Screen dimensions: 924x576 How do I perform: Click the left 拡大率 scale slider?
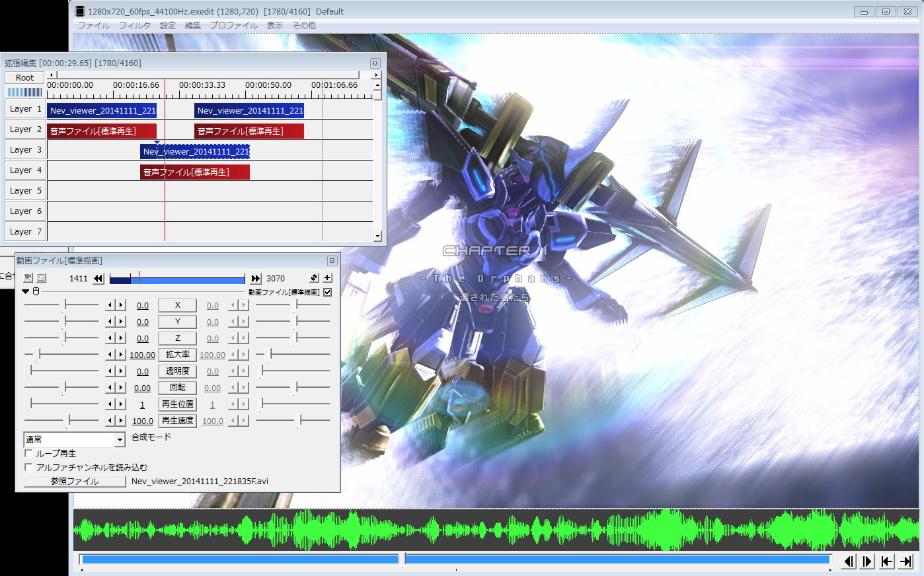[61, 354]
